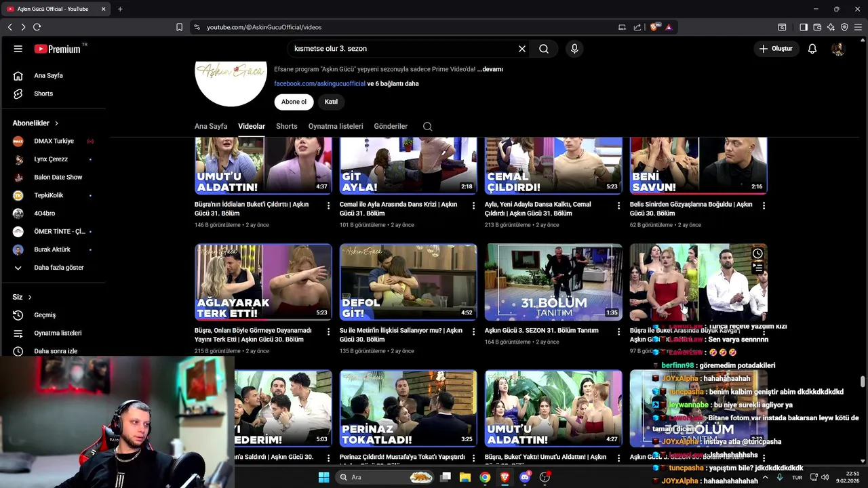
Task: Open taskbar volume speaker icon
Action: click(825, 477)
